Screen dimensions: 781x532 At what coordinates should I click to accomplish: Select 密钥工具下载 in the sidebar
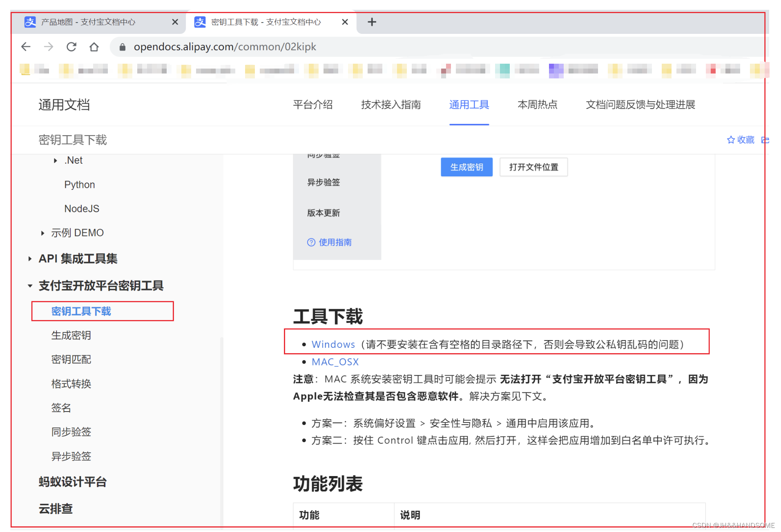(x=81, y=312)
